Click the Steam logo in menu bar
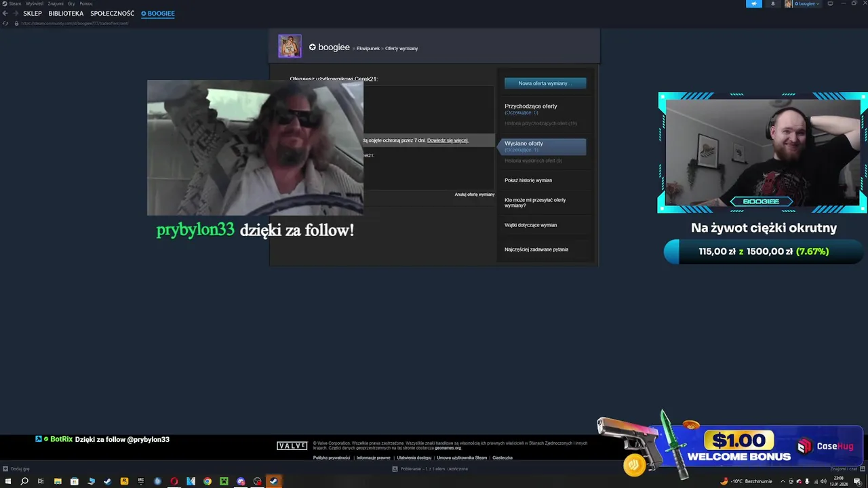The width and height of the screenshot is (868, 488). [x=5, y=3]
